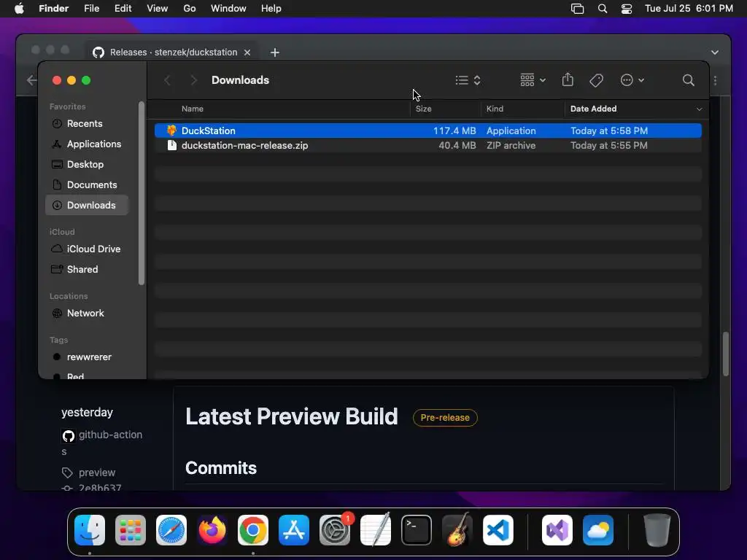Open the File menu
This screenshot has width=747, height=560.
coord(91,9)
